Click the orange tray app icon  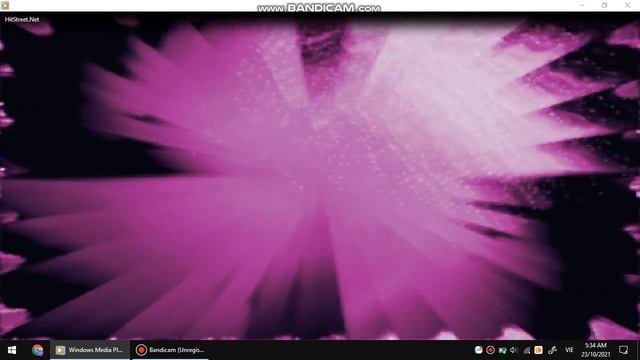click(x=538, y=350)
